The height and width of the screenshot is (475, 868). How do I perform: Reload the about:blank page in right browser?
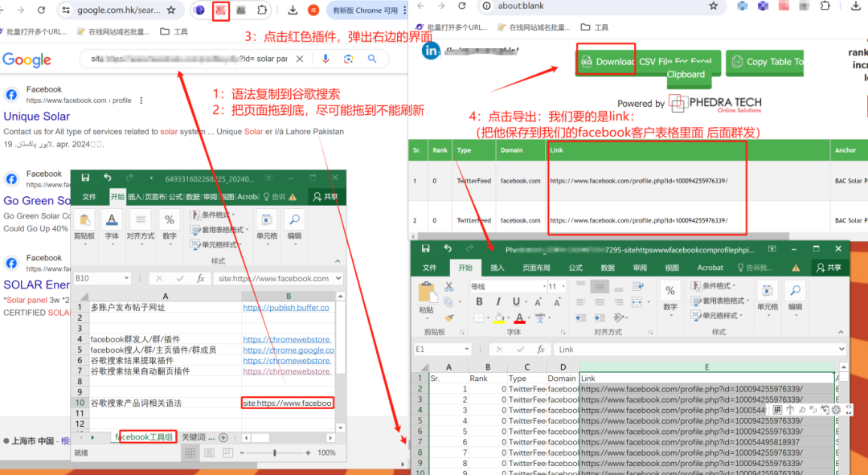461,6
